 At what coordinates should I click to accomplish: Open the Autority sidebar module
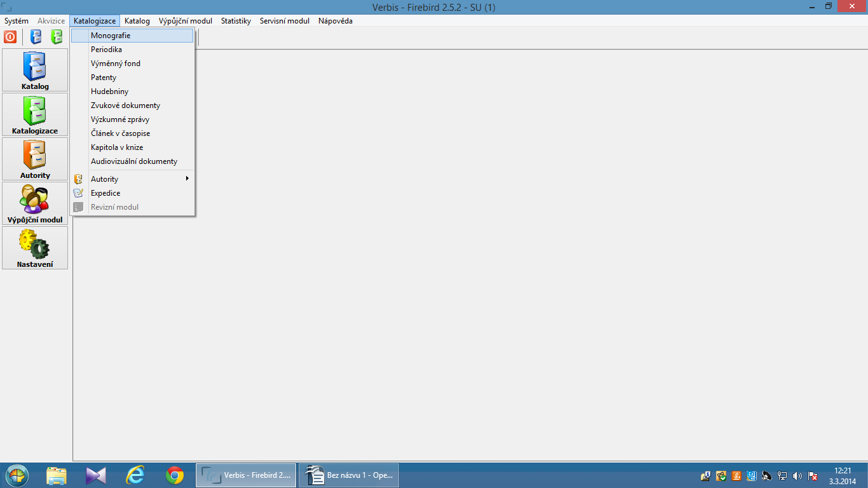(35, 159)
